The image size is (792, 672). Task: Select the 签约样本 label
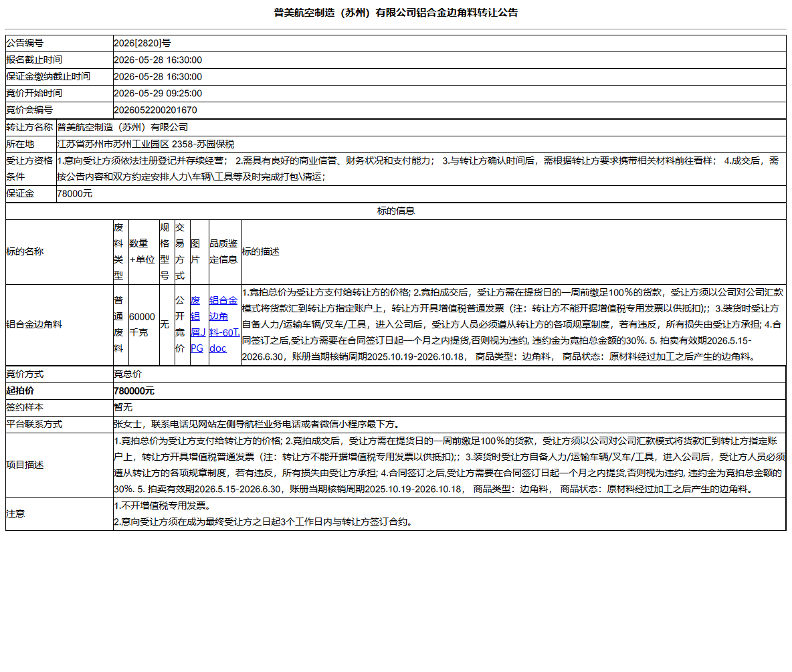pyautogui.click(x=25, y=407)
